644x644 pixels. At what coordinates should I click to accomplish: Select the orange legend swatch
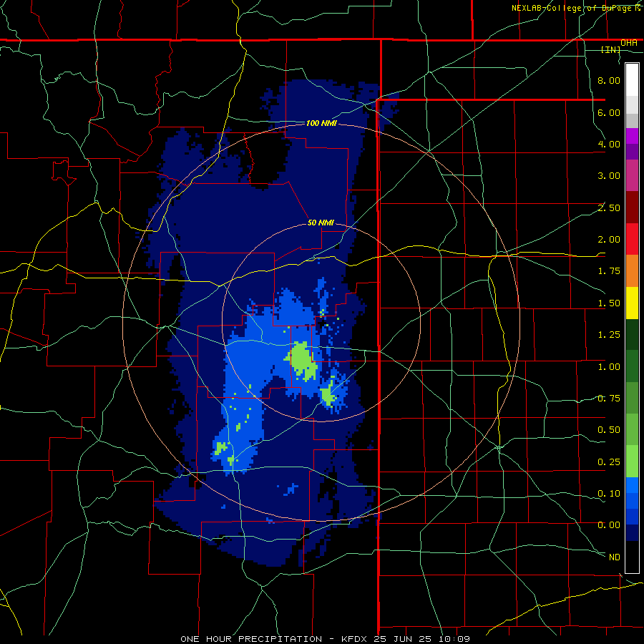(x=632, y=271)
